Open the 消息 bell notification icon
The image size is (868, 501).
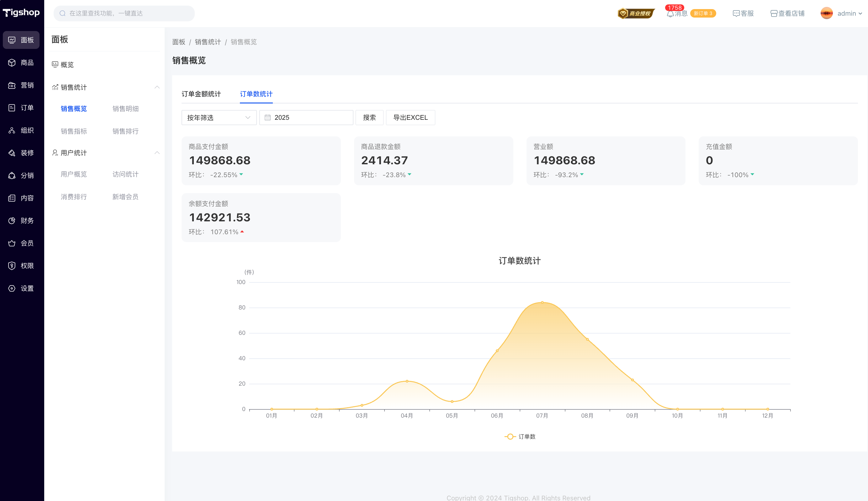point(670,14)
